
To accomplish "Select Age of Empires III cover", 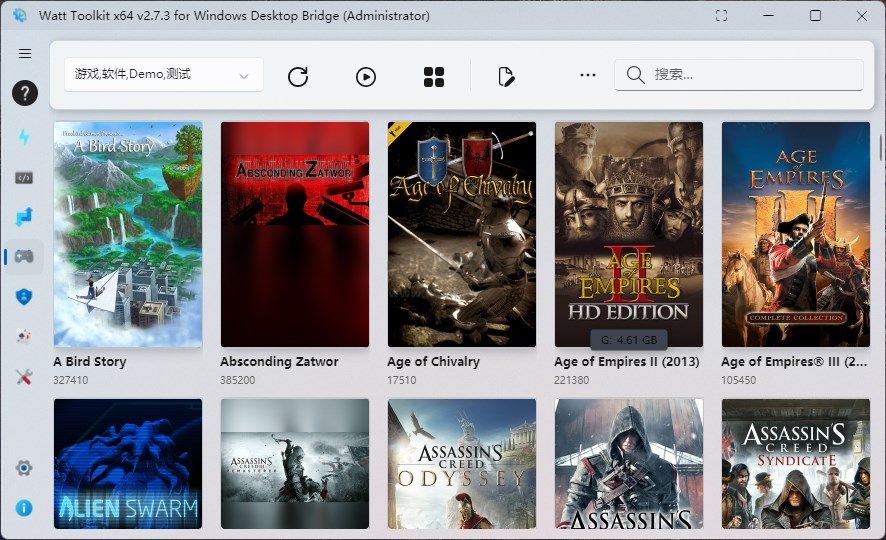I will [x=796, y=234].
